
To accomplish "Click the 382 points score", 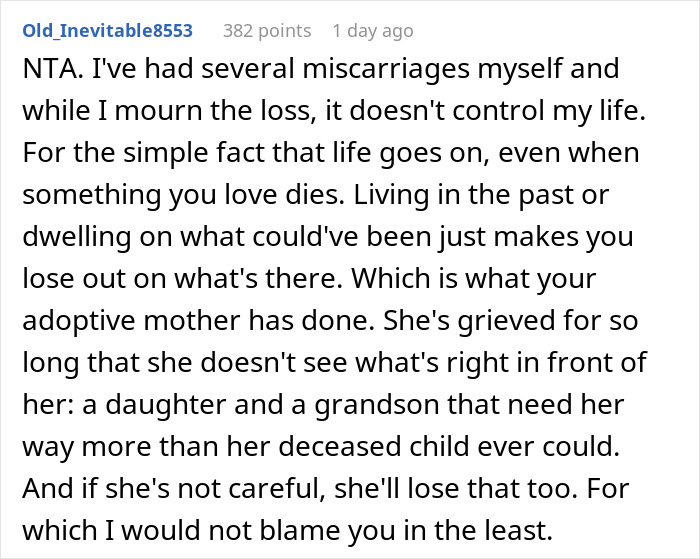I will coord(267,31).
